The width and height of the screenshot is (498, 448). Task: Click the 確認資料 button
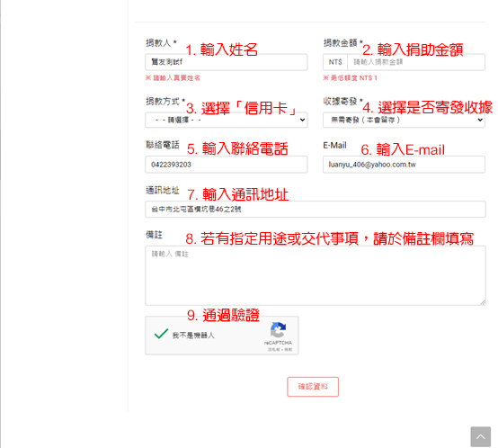(313, 387)
